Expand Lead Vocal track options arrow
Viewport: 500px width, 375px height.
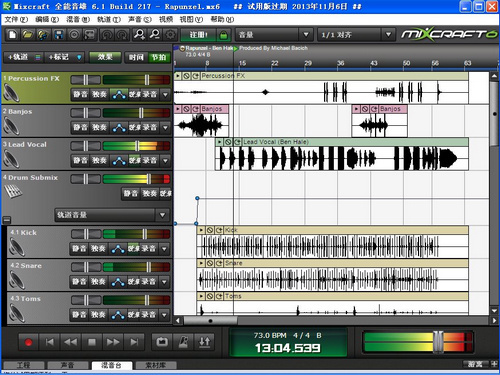(165, 161)
